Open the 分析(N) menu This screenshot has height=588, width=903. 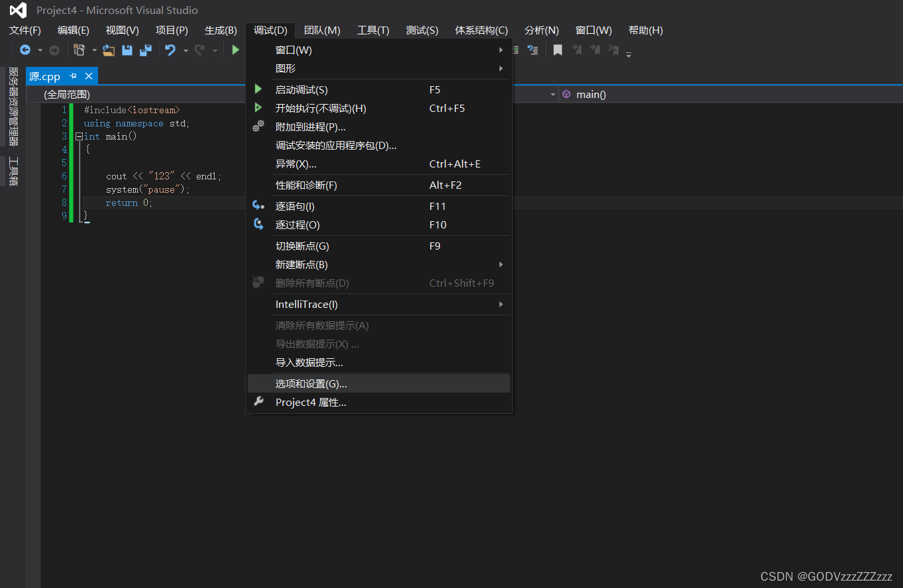tap(542, 30)
